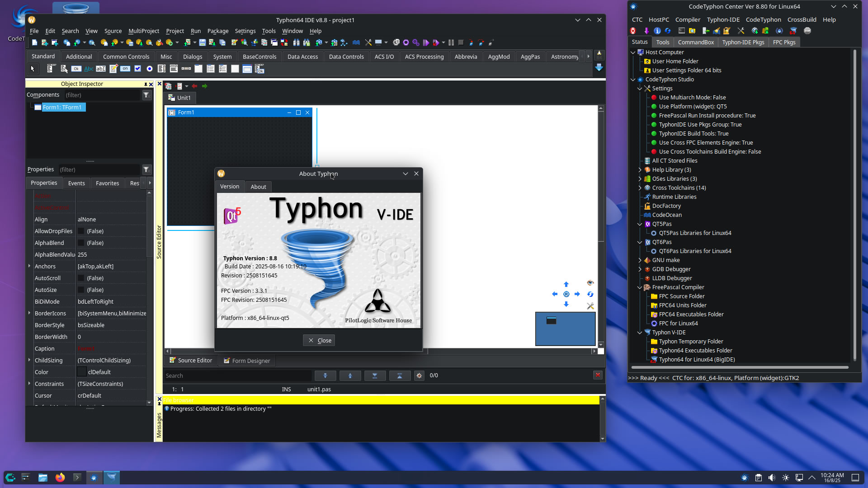Open the Run dropdown arrow next to debug icon
The image size is (868, 488).
coord(443,42)
